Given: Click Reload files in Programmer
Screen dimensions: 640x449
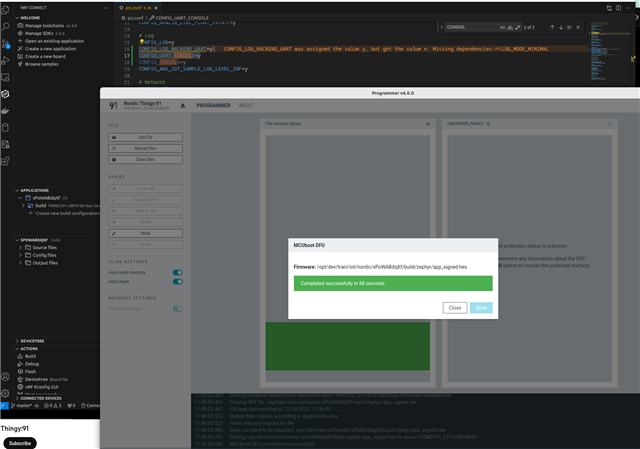Looking at the screenshot, I should coord(145,148).
